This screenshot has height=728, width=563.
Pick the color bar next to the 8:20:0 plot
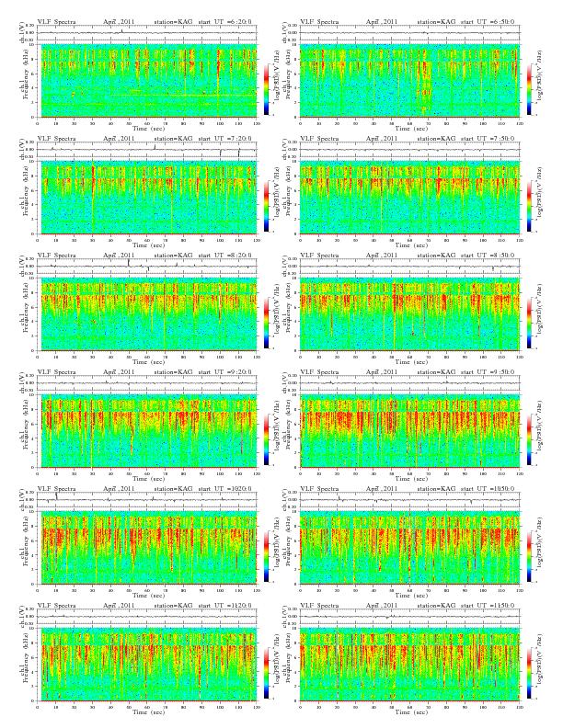pos(267,323)
